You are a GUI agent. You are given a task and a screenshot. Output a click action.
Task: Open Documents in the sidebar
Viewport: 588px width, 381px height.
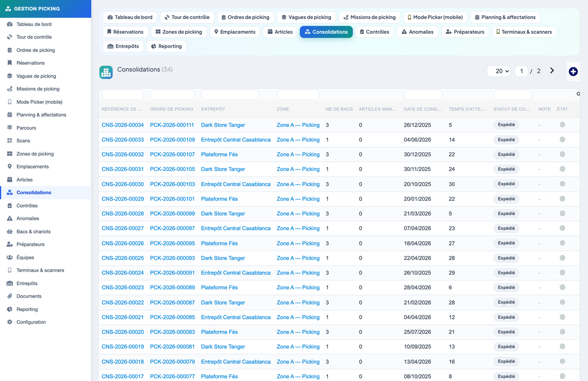pos(29,296)
